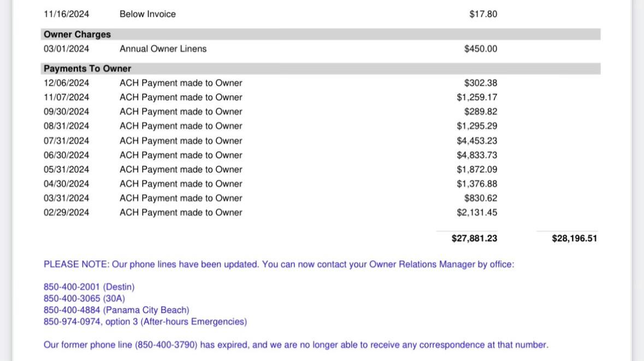
Task: Select the $4,453.23 payment amount
Action: coord(477,141)
